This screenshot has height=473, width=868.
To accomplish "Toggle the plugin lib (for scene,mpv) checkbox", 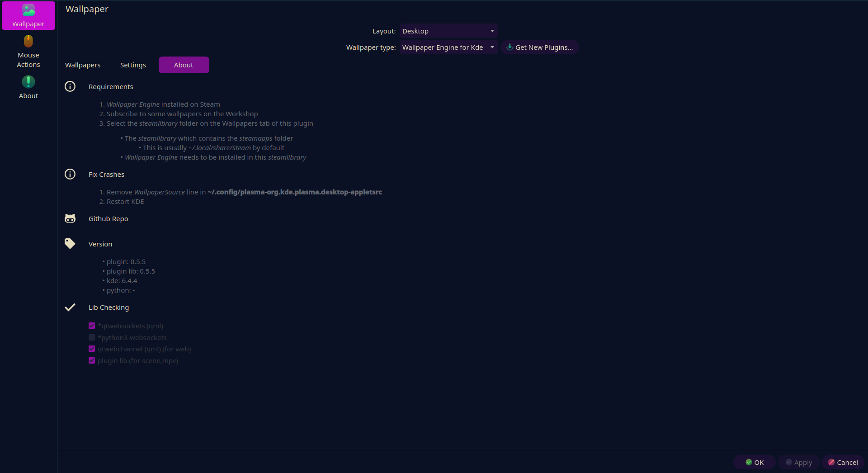I will pos(92,360).
